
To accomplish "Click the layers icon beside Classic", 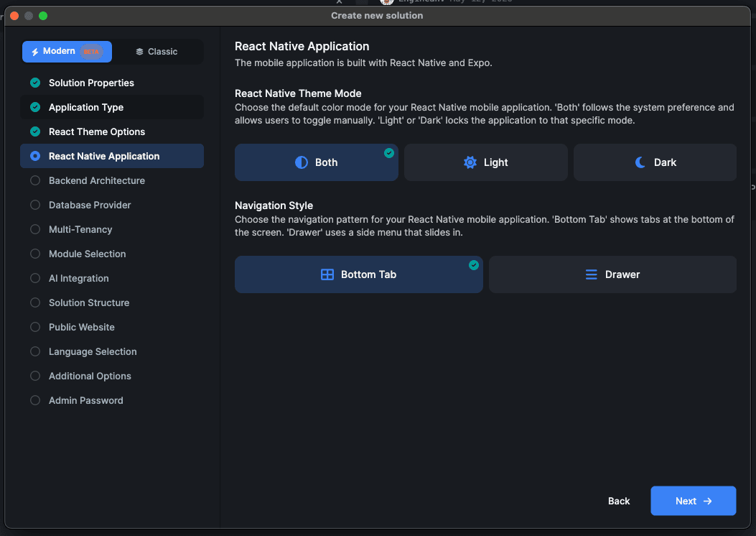I will [x=139, y=52].
